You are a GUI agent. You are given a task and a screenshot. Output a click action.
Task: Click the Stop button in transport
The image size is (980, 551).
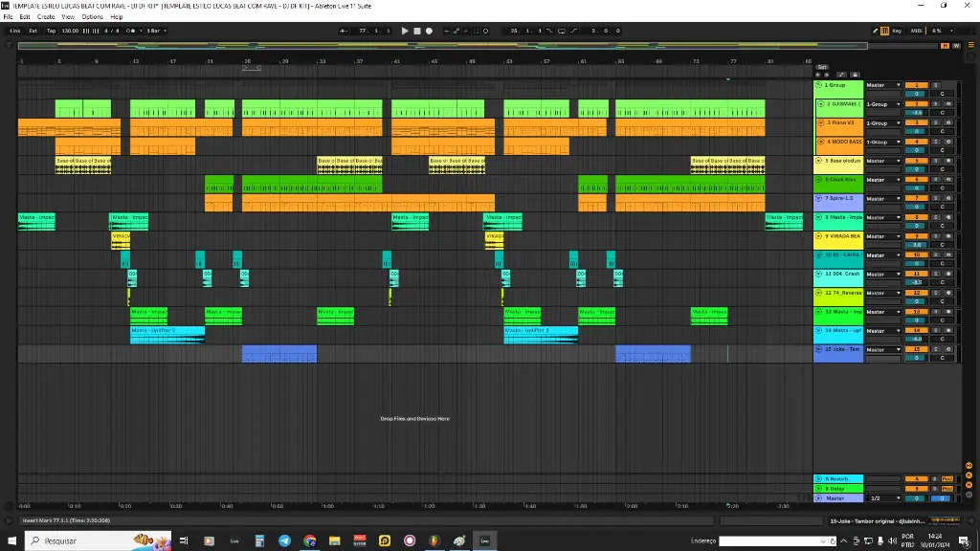pyautogui.click(x=417, y=31)
